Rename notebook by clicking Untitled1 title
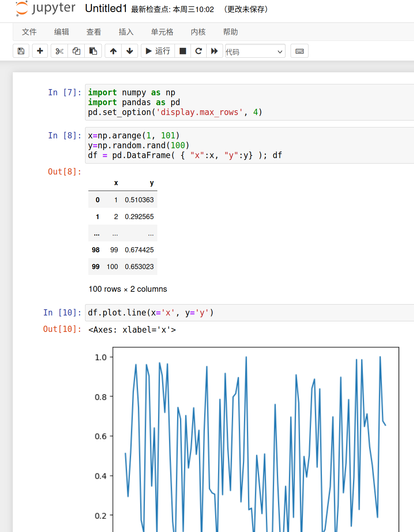414x532 pixels. [x=106, y=8]
